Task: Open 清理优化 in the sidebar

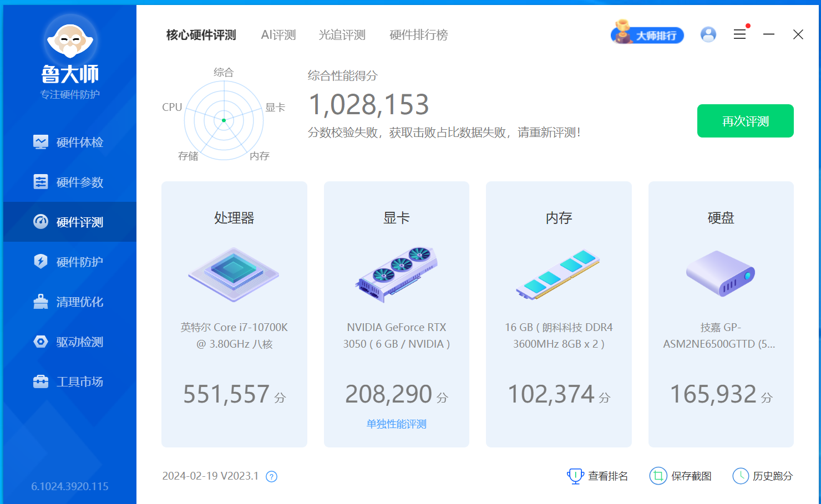Action: pyautogui.click(x=69, y=302)
